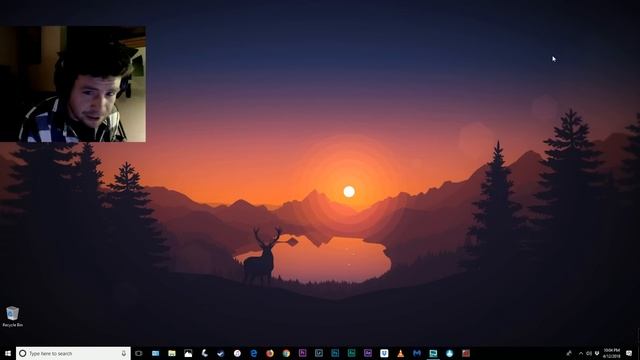Activate the microphone in the search box

pos(124,353)
